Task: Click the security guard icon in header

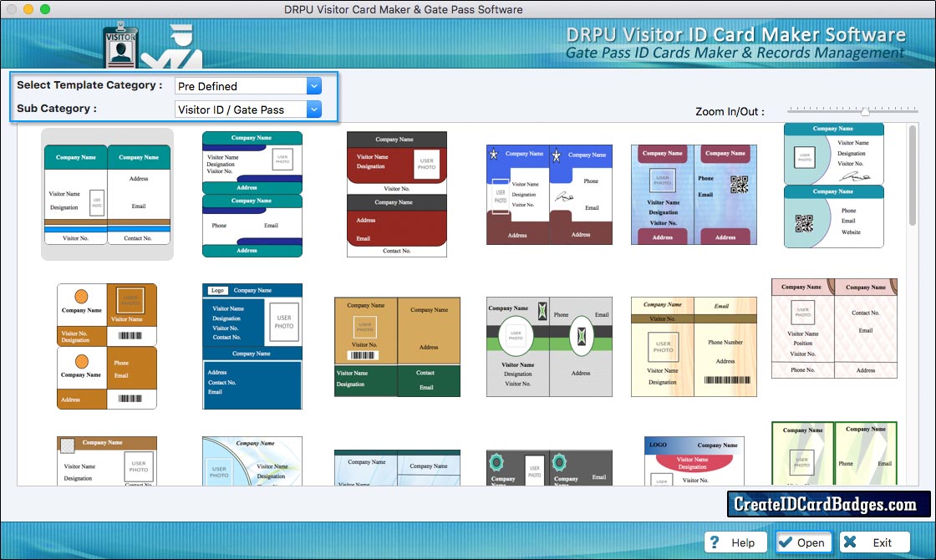Action: (x=172, y=47)
